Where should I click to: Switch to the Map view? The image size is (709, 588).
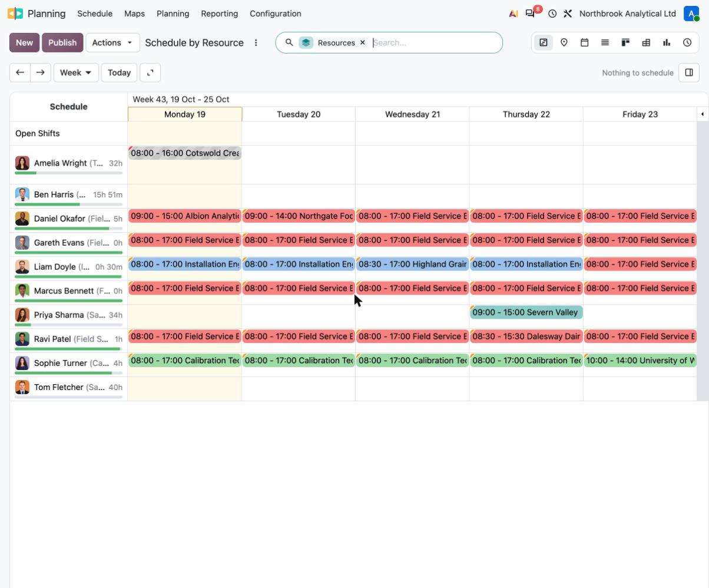pos(564,42)
